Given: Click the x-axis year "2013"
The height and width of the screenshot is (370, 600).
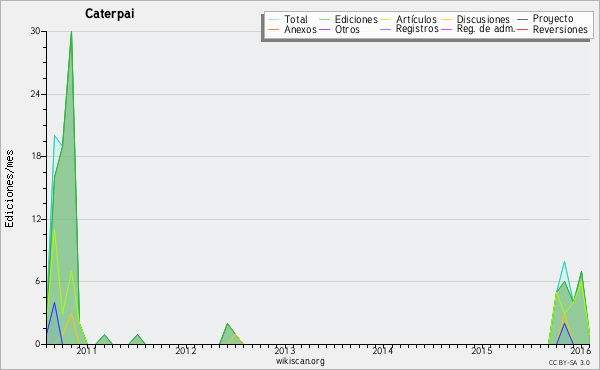Looking at the screenshot, I should (285, 350).
